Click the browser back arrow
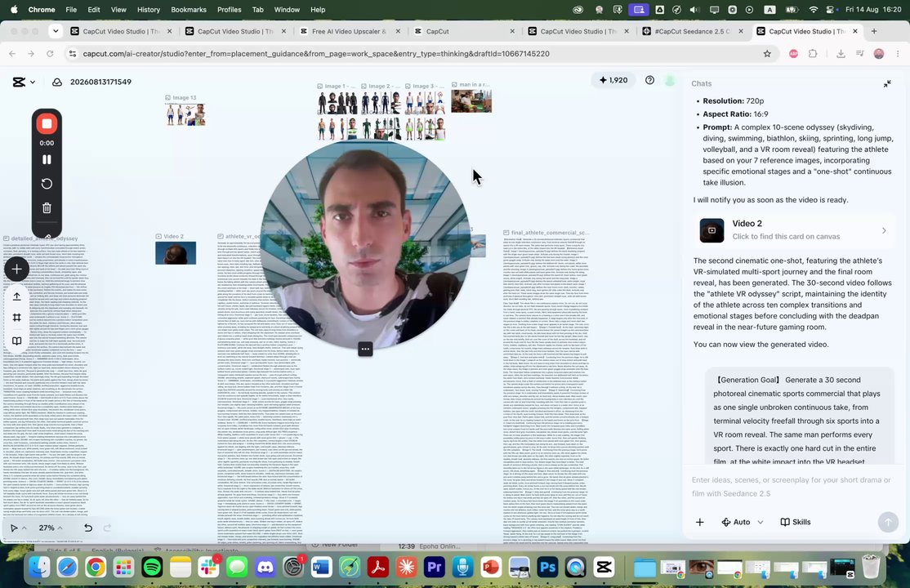The image size is (910, 588). pyautogui.click(x=12, y=53)
